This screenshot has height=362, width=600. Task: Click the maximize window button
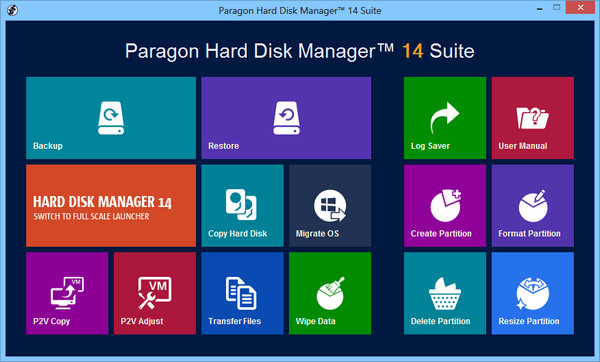(x=556, y=8)
